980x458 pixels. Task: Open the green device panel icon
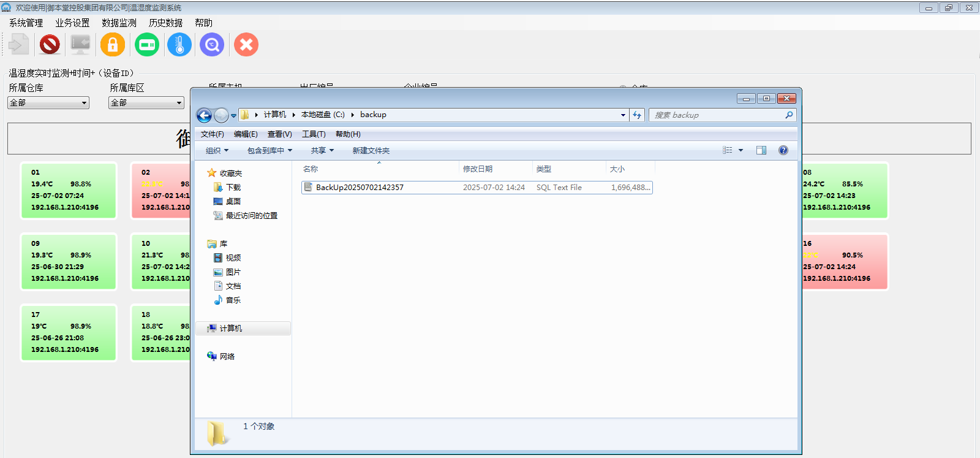click(147, 45)
